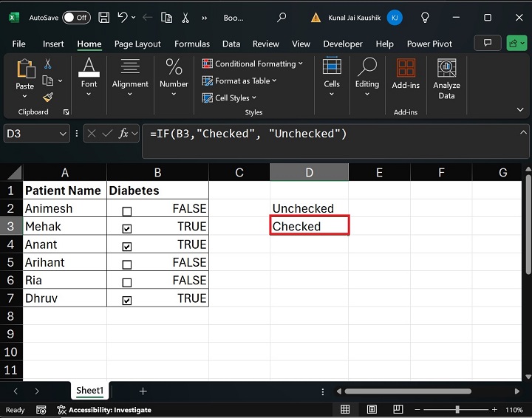Image resolution: width=532 pixels, height=418 pixels.
Task: Click the Undo arrow icon
Action: click(123, 17)
